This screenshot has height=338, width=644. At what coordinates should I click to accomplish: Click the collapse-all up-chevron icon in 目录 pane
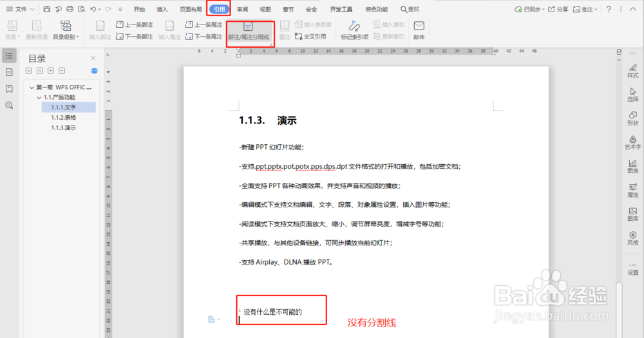click(x=40, y=71)
